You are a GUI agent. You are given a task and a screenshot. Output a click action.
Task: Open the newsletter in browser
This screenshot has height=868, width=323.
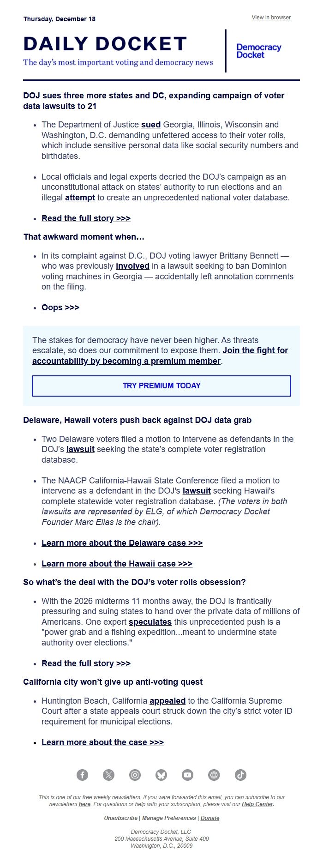tap(270, 18)
